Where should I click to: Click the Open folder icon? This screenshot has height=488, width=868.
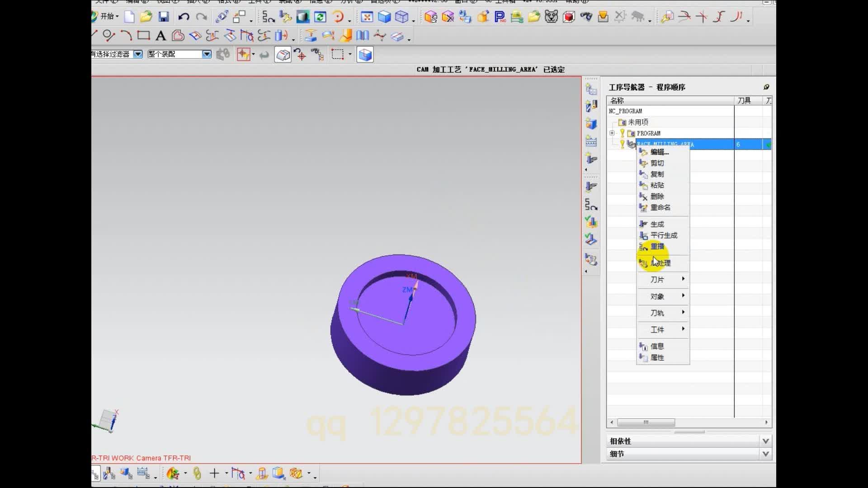pyautogui.click(x=146, y=17)
